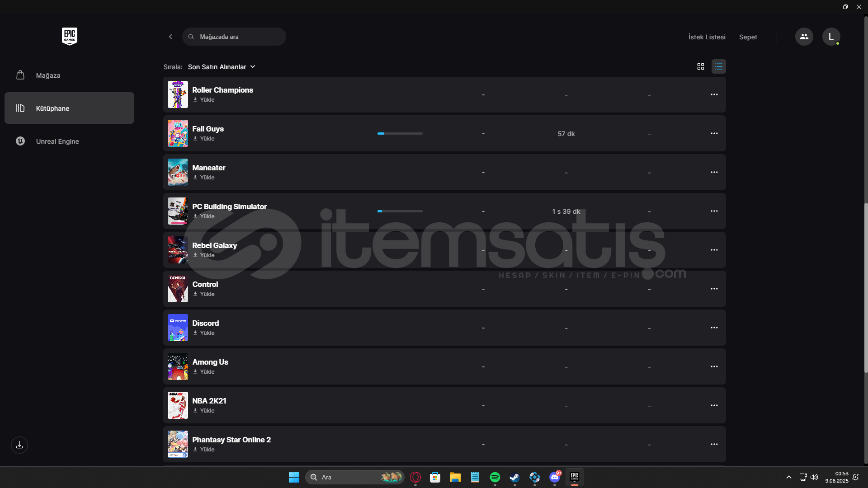The image size is (868, 488).
Task: Click the Fall Guys cover thumbnail
Action: tap(178, 133)
